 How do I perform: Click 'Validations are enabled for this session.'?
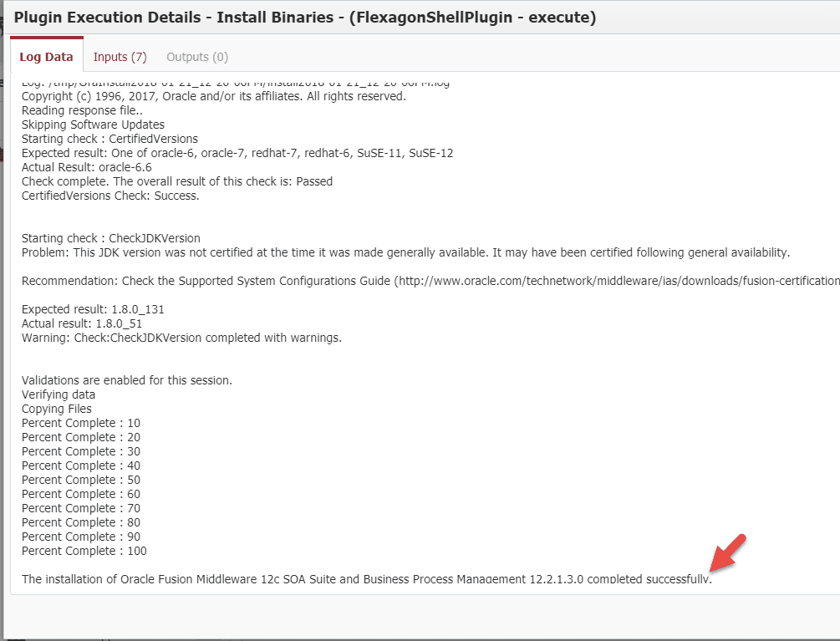coord(127,380)
